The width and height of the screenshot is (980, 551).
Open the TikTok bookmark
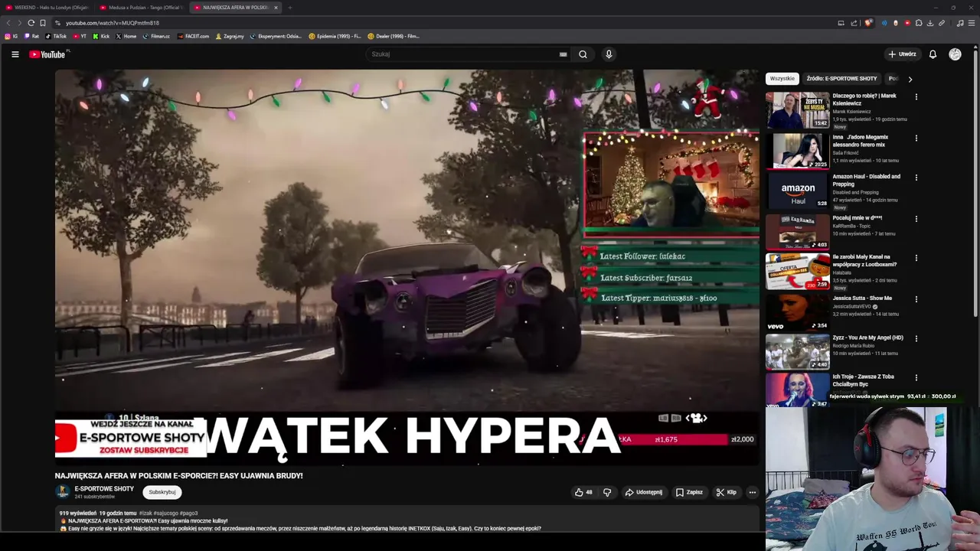pyautogui.click(x=56, y=36)
